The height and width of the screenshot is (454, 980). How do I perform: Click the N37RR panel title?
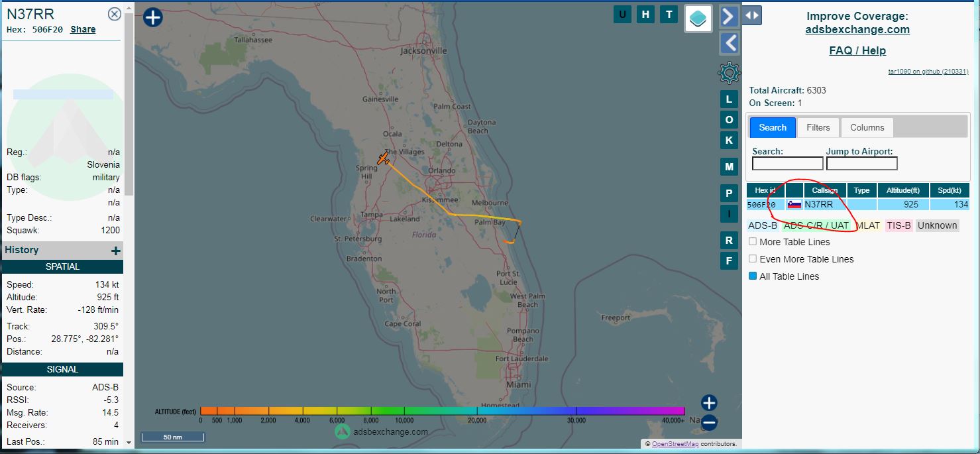(x=30, y=15)
